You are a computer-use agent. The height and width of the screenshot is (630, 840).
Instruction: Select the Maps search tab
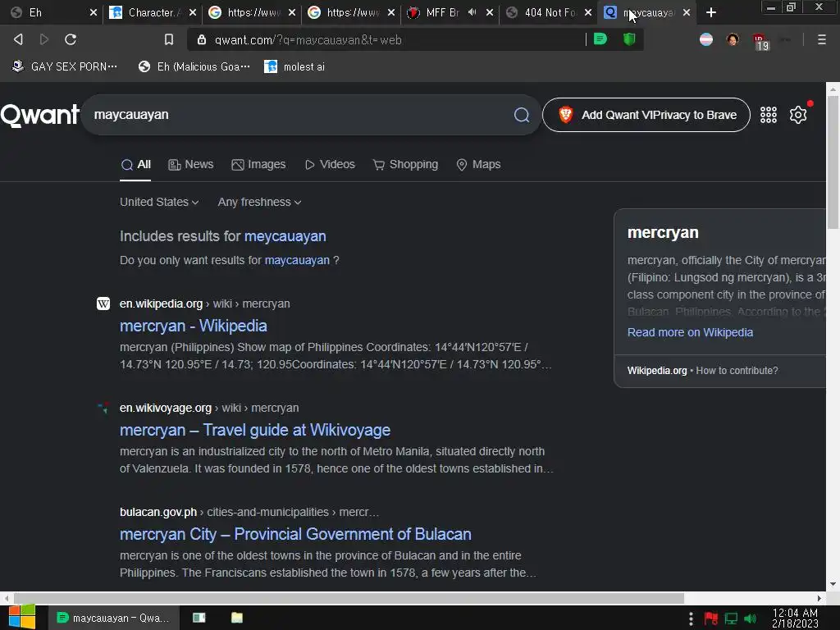(478, 164)
